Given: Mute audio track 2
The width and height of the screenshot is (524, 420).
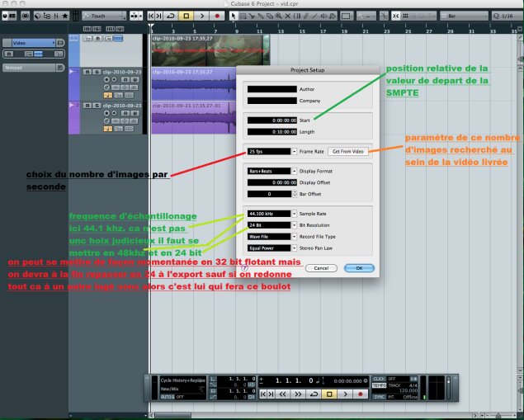Looking at the screenshot, I should pyautogui.click(x=87, y=106).
